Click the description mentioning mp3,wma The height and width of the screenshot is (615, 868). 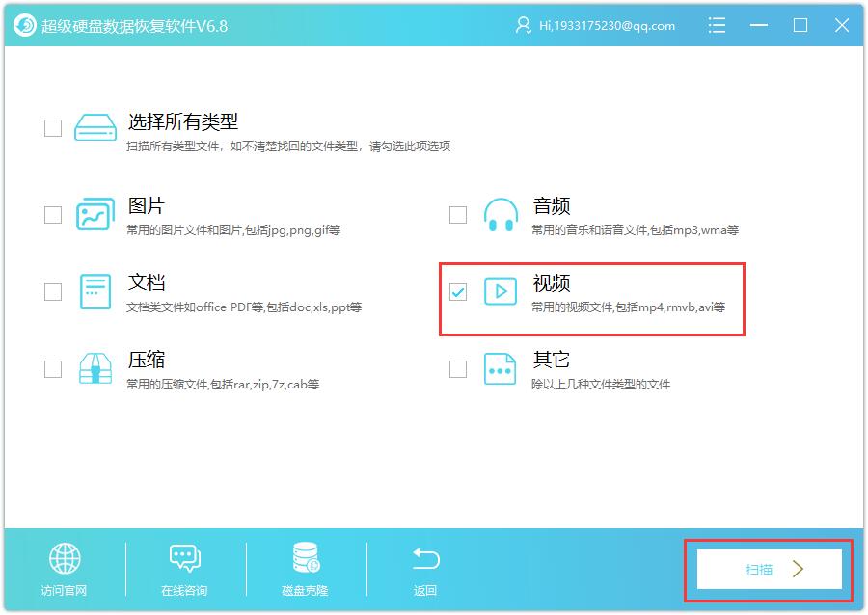coord(636,230)
